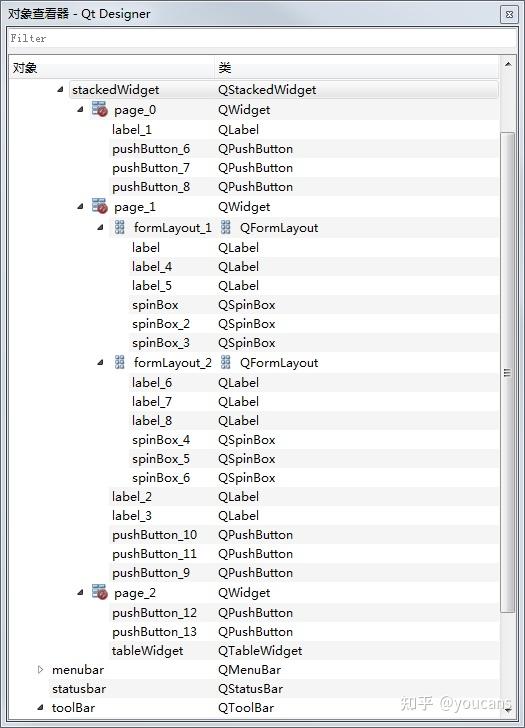This screenshot has height=728, width=525.
Task: Click the formLayout_2 layout icon
Action: point(120,362)
